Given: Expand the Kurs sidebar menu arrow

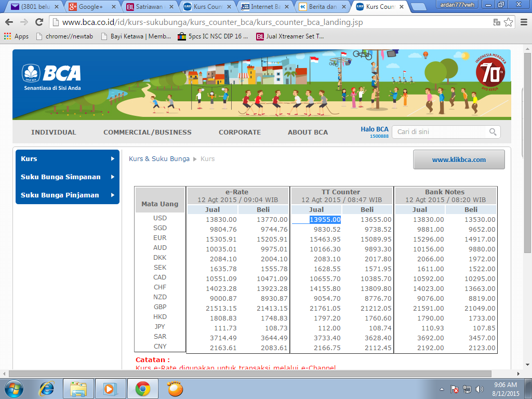Looking at the screenshot, I should point(112,159).
